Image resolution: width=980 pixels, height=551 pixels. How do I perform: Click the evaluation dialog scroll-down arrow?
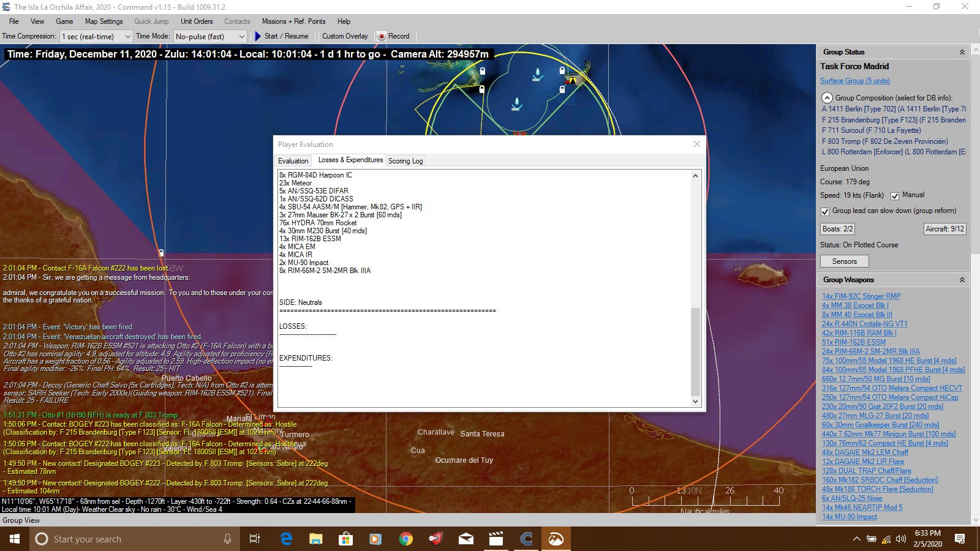click(x=695, y=402)
